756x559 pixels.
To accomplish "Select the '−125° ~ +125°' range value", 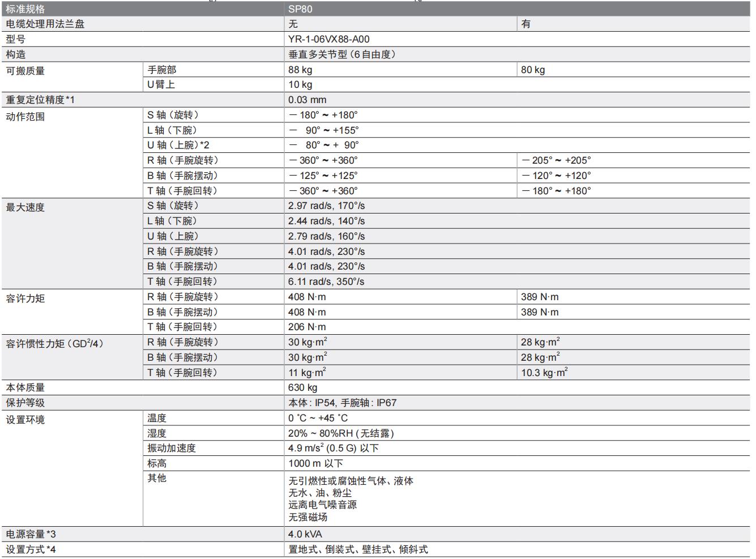I will [x=323, y=176].
